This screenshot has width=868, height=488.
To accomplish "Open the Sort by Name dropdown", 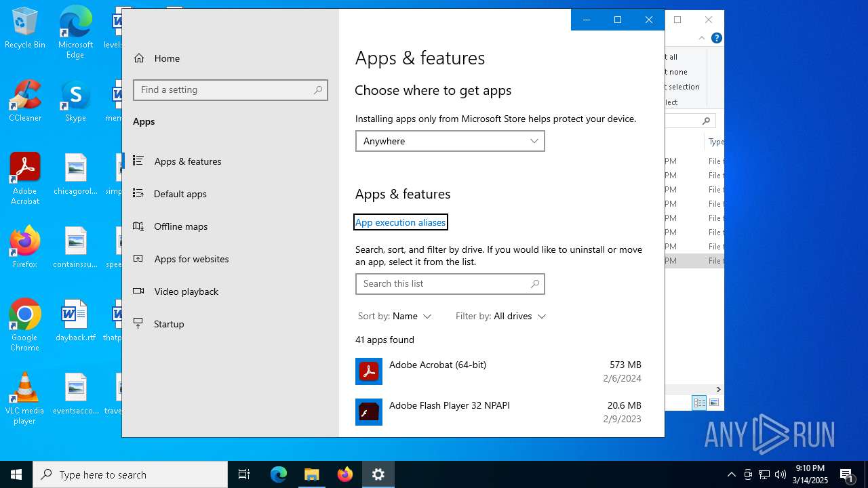I will point(395,317).
